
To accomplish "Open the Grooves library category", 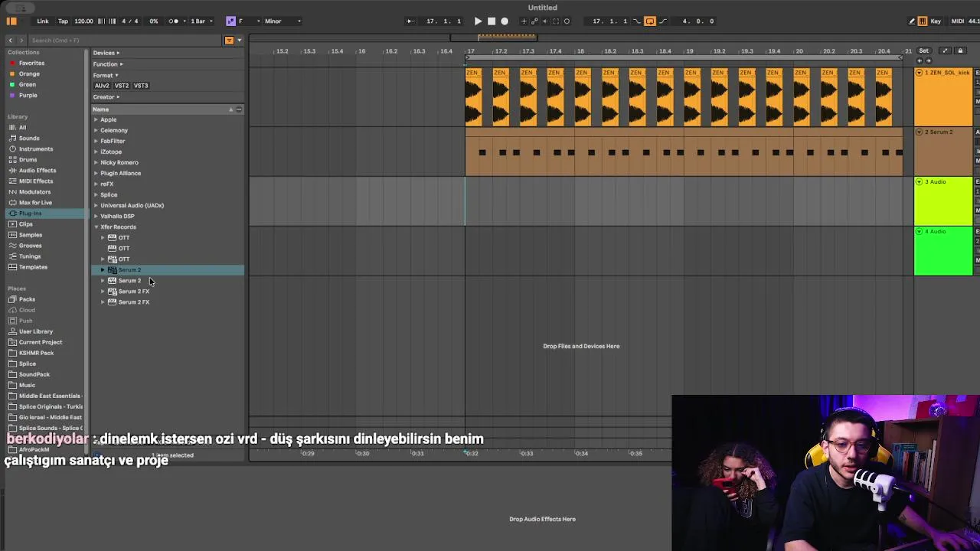I will pyautogui.click(x=31, y=245).
